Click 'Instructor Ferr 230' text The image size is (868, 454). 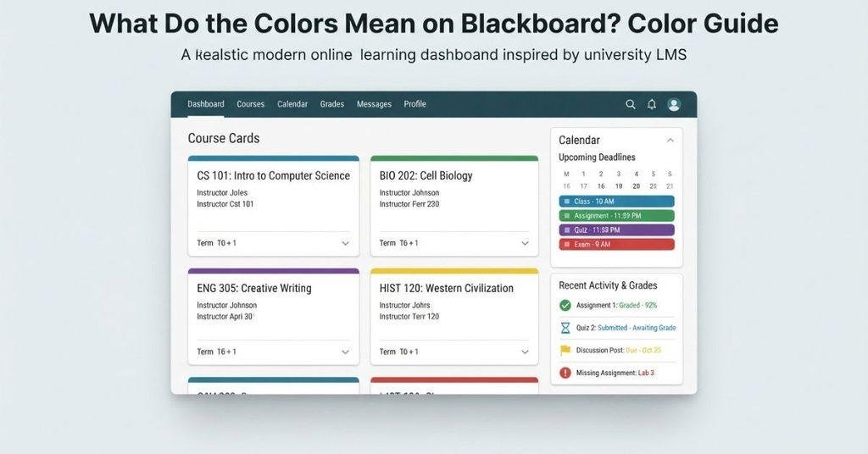coord(409,204)
